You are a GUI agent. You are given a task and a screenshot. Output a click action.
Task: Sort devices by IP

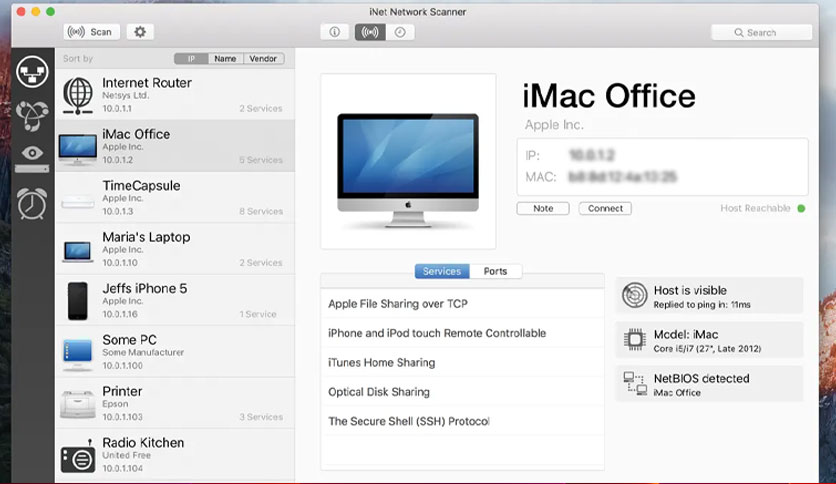[x=191, y=59]
